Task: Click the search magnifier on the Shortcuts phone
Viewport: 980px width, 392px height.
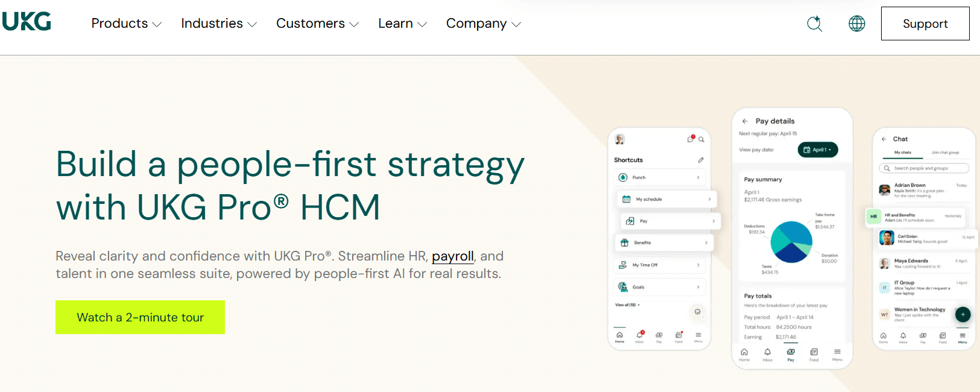Action: [x=701, y=139]
